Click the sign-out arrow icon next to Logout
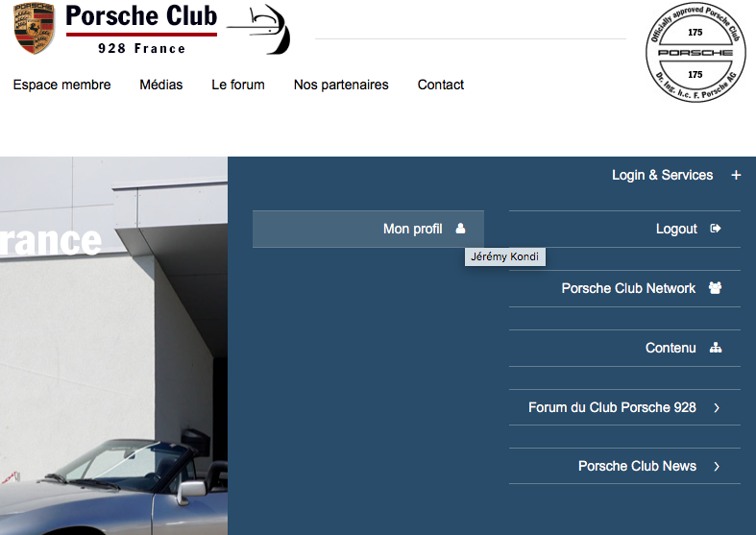This screenshot has height=535, width=756. (x=716, y=229)
